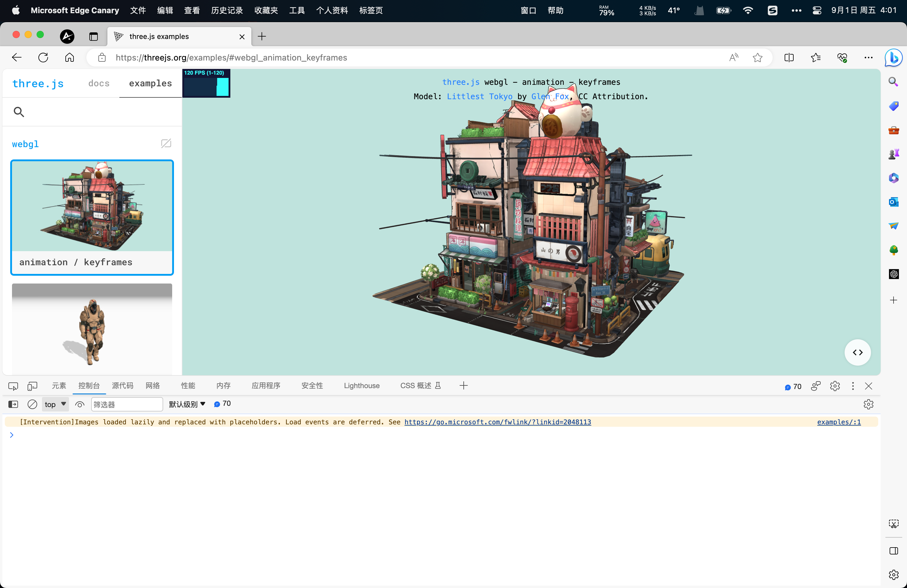Open sidebar search icon
Screen dimensions: 907x588
coord(893,82)
